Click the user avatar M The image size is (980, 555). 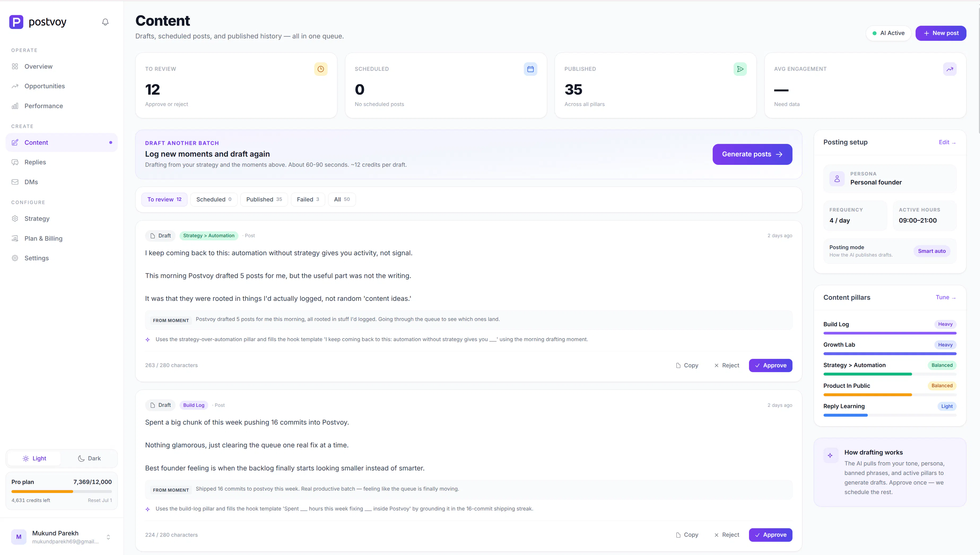point(19,537)
